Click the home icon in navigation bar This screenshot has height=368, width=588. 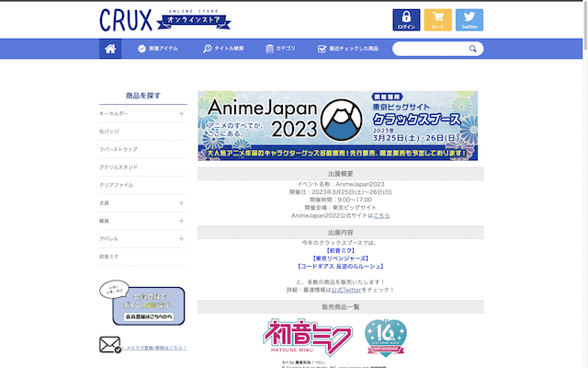[x=110, y=49]
